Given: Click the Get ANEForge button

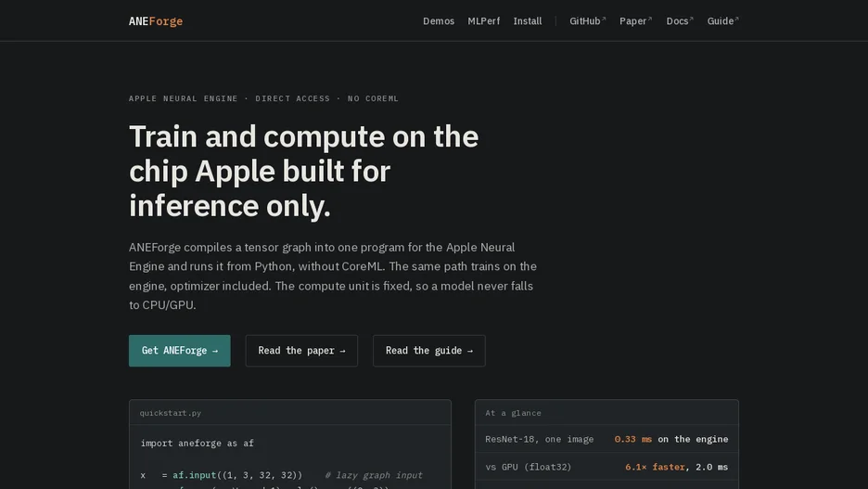Looking at the screenshot, I should (x=179, y=351).
